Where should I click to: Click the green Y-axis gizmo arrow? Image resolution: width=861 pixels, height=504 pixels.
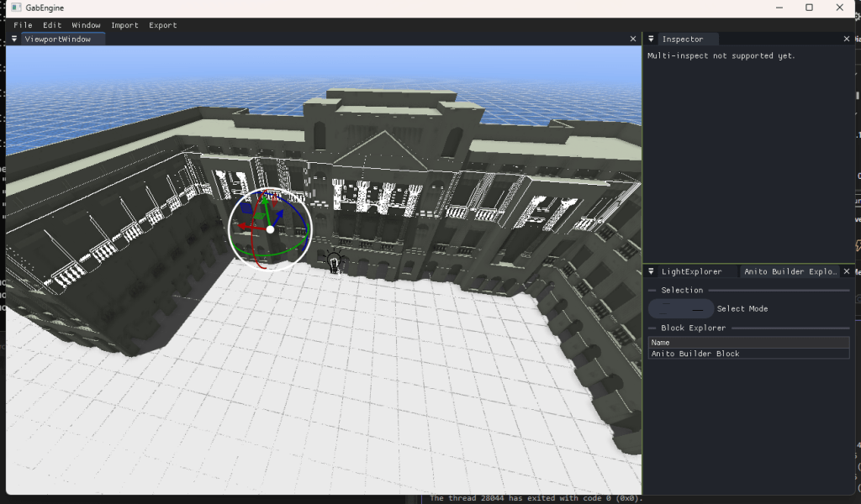click(x=266, y=203)
